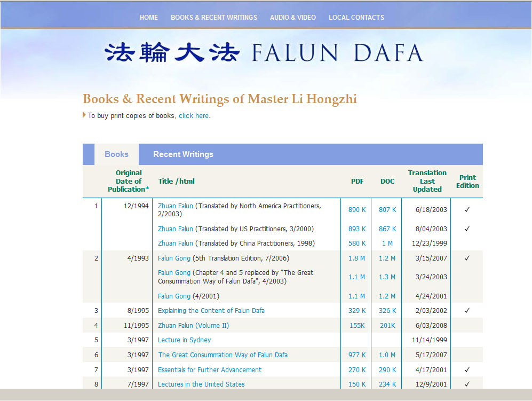
Task: Open Zhuan Falun China Practitioners 1998 translation
Action: [175, 243]
